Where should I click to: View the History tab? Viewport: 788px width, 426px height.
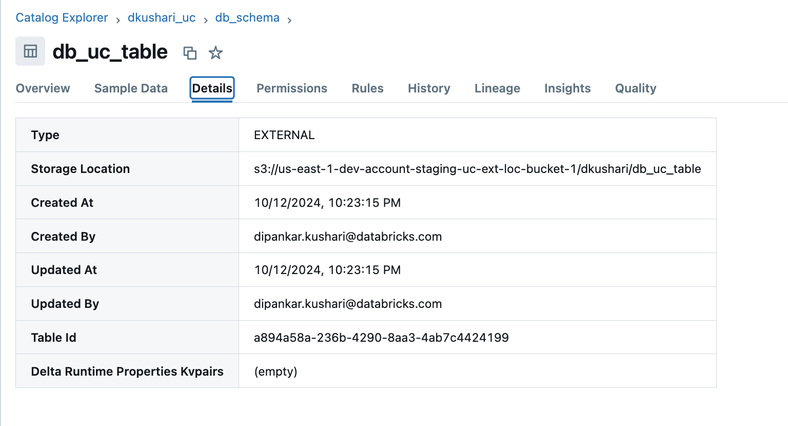point(429,88)
